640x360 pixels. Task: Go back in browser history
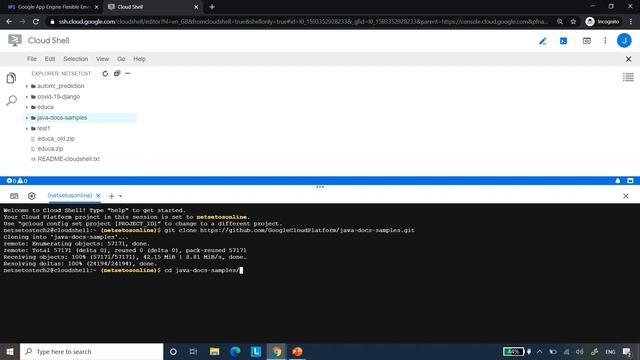[9, 22]
